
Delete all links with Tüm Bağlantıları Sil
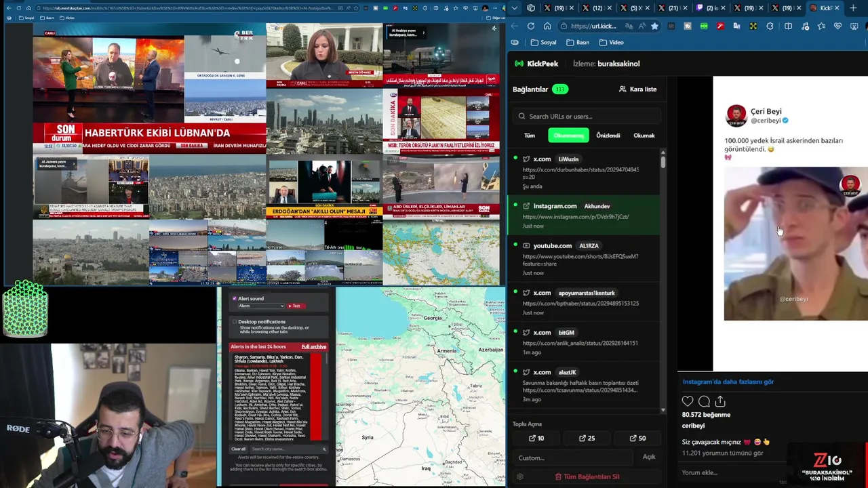tap(587, 476)
